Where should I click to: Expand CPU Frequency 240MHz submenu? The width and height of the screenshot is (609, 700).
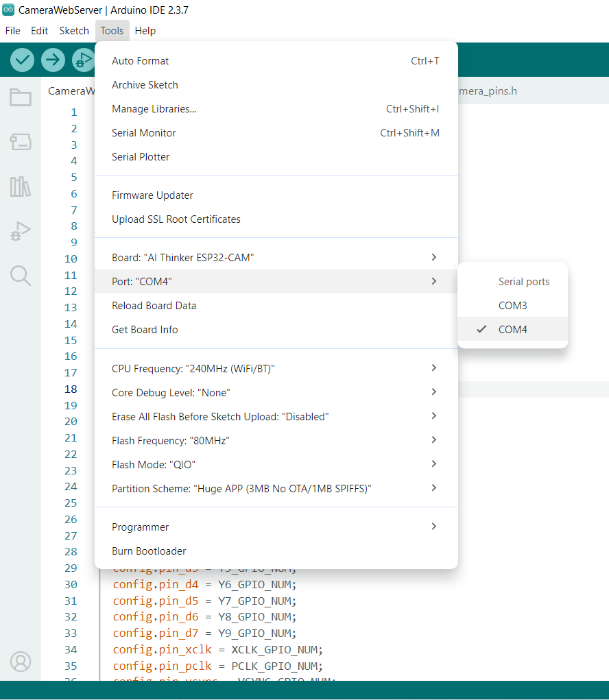(x=276, y=369)
